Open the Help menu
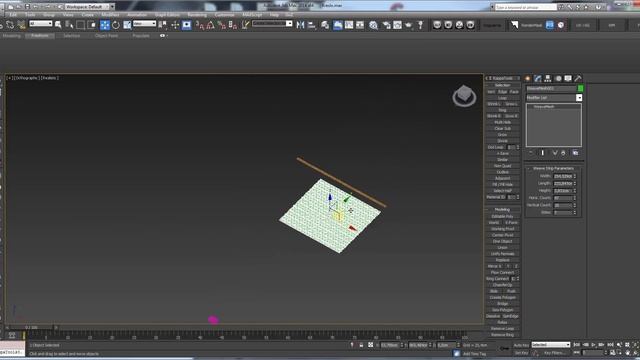The width and height of the screenshot is (640, 360). click(274, 15)
